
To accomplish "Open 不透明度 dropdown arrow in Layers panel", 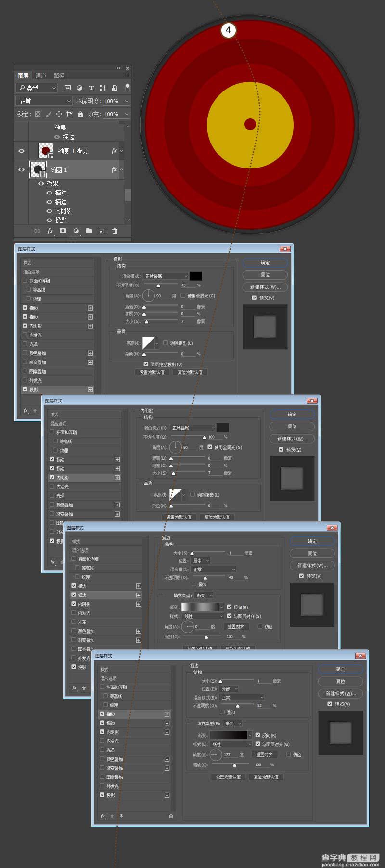I will coord(127,101).
